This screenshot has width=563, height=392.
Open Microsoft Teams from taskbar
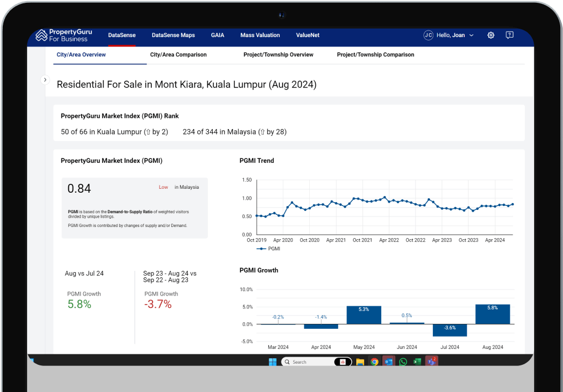pos(431,362)
